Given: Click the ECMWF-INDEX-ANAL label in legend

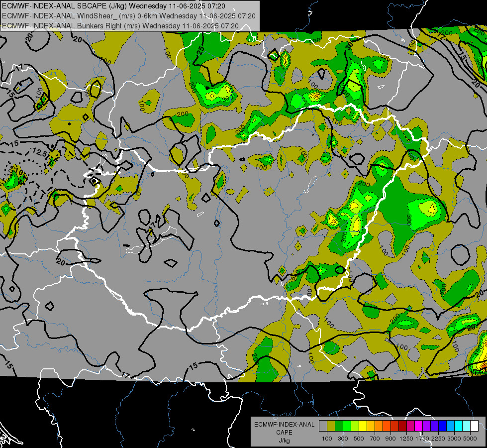Looking at the screenshot, I should coord(284,425).
